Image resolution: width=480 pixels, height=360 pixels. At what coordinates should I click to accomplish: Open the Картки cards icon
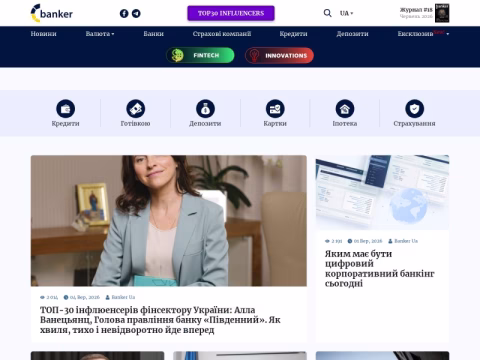click(275, 109)
